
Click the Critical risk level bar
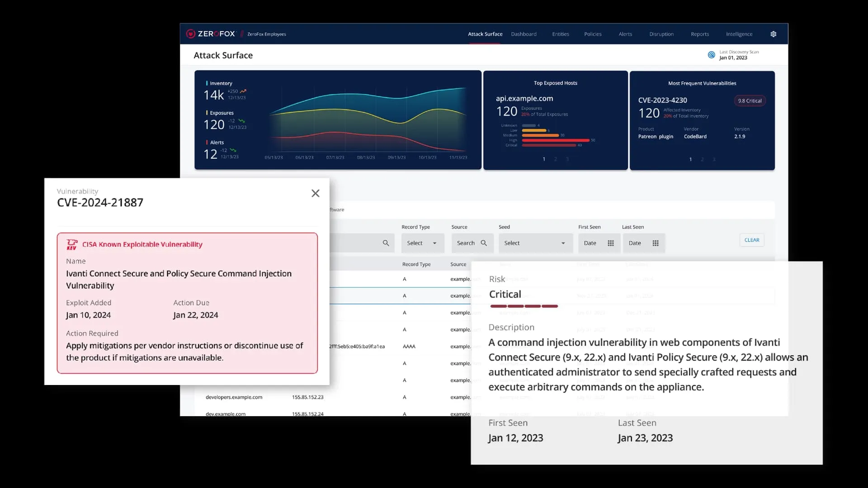[524, 306]
